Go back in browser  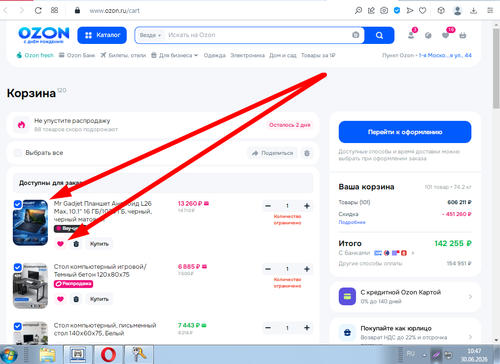[6, 10]
